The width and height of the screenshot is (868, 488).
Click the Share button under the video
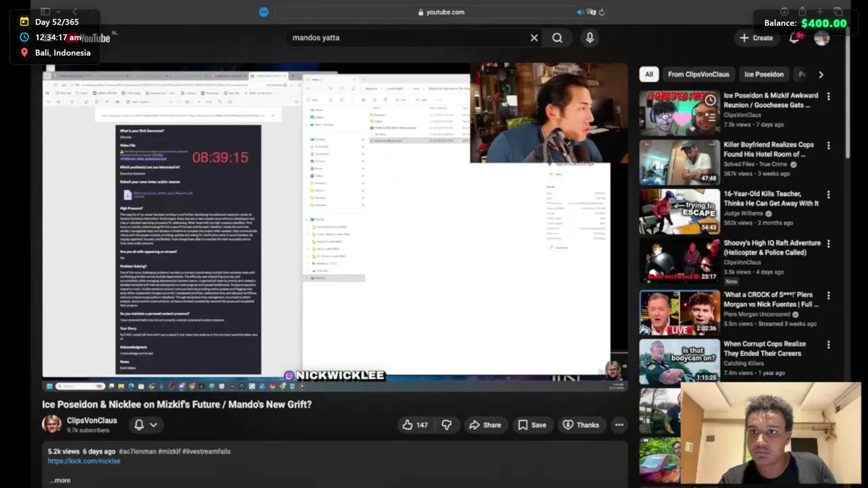pyautogui.click(x=485, y=425)
